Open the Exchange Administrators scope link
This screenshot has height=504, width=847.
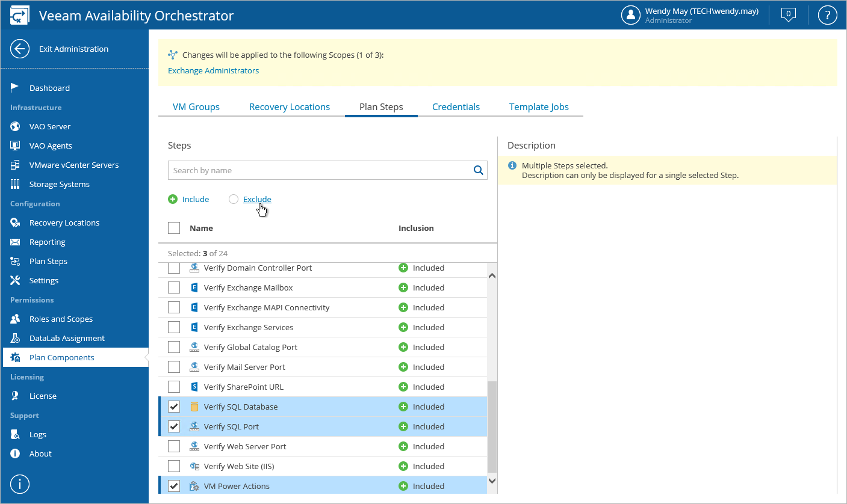click(x=213, y=70)
